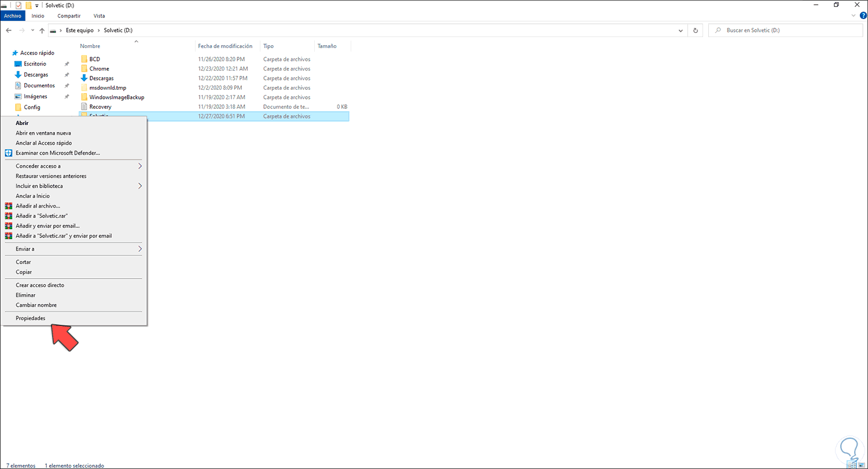The width and height of the screenshot is (868, 469).
Task: Open Este equipo from the breadcrumb bar
Action: tap(79, 30)
